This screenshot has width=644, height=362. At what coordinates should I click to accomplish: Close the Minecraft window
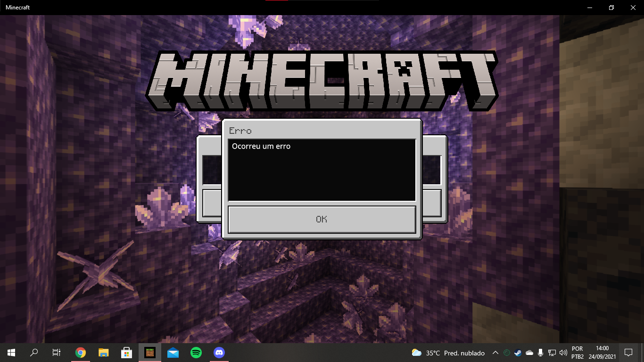coord(633,8)
